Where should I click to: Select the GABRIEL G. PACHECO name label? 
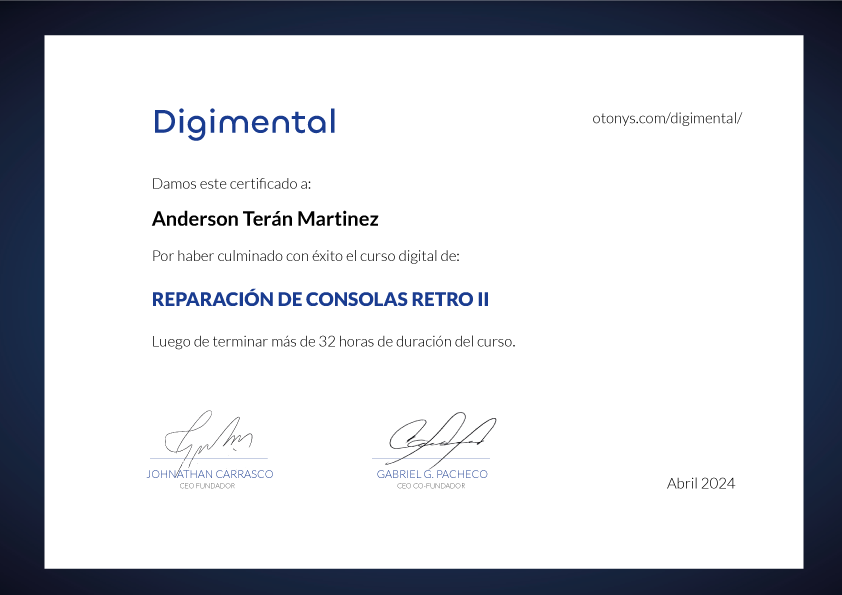coord(432,474)
